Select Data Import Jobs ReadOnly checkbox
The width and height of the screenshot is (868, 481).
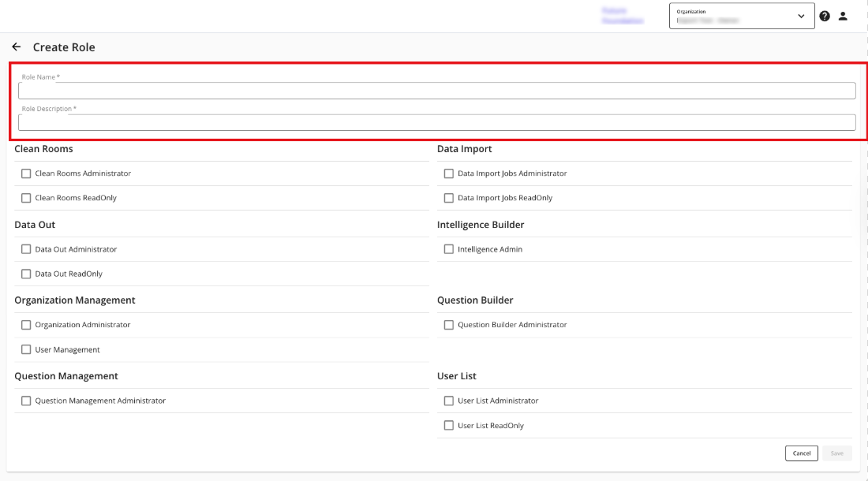tap(449, 198)
